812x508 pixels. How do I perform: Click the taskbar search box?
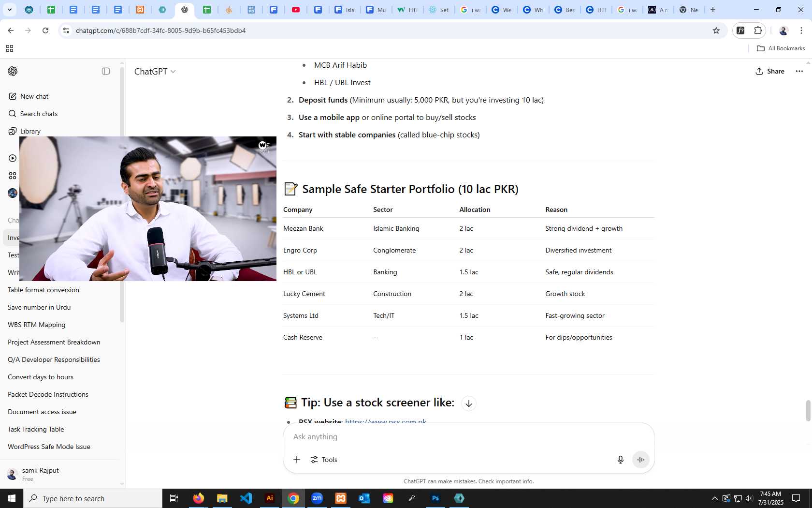point(93,498)
